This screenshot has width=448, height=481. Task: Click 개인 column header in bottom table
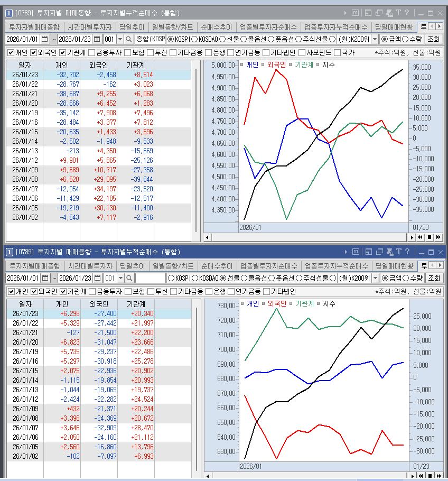(62, 304)
